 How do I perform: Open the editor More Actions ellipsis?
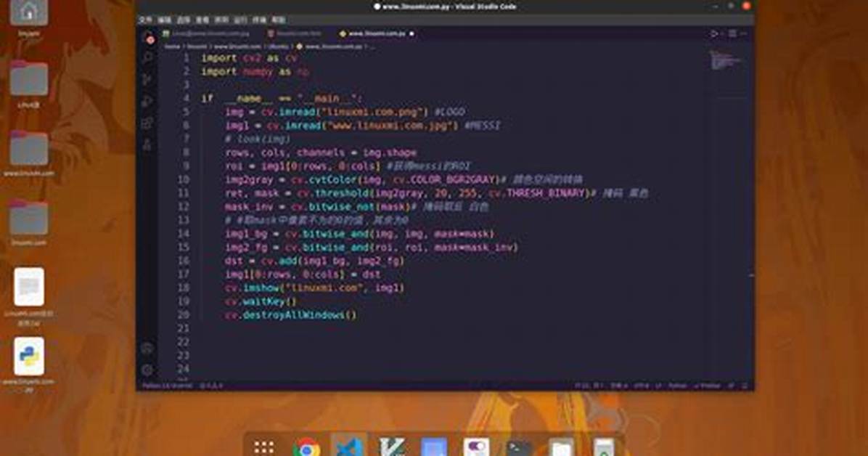click(x=743, y=34)
